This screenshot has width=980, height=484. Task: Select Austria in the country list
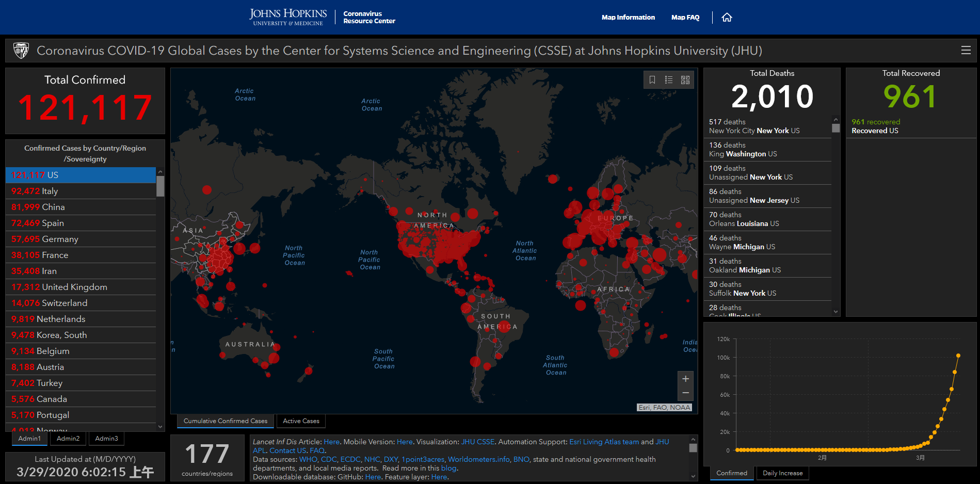[81, 367]
